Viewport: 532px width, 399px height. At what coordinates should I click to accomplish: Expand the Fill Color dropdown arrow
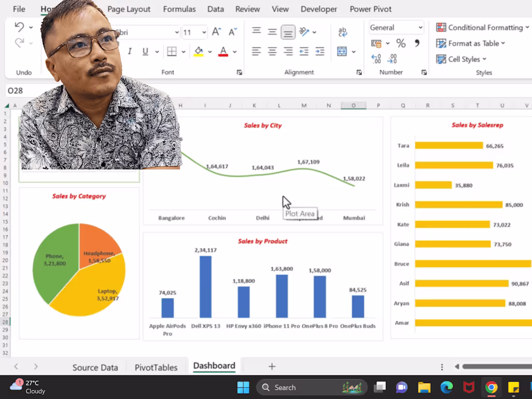click(210, 51)
